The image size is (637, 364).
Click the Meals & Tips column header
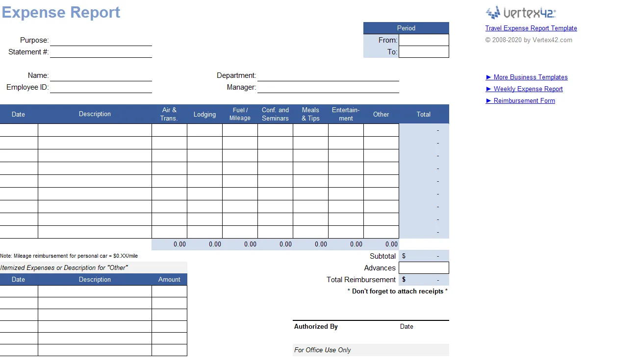(310, 114)
